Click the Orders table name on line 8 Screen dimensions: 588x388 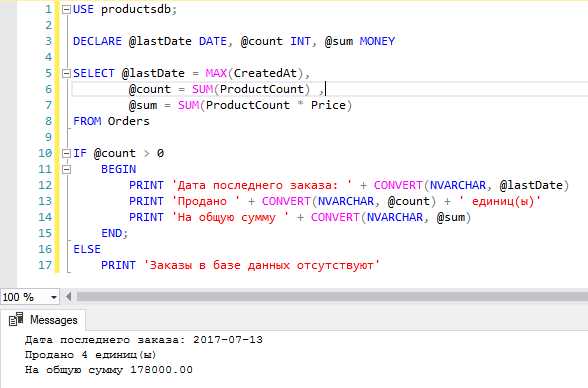[x=129, y=121]
